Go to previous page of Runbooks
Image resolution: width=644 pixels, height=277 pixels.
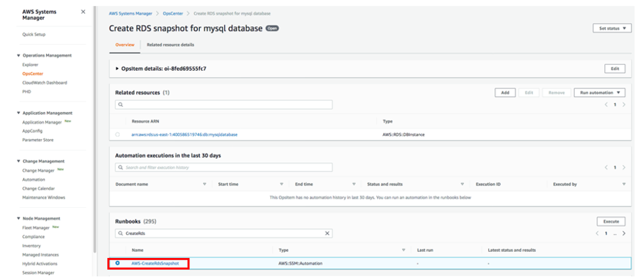(x=597, y=233)
